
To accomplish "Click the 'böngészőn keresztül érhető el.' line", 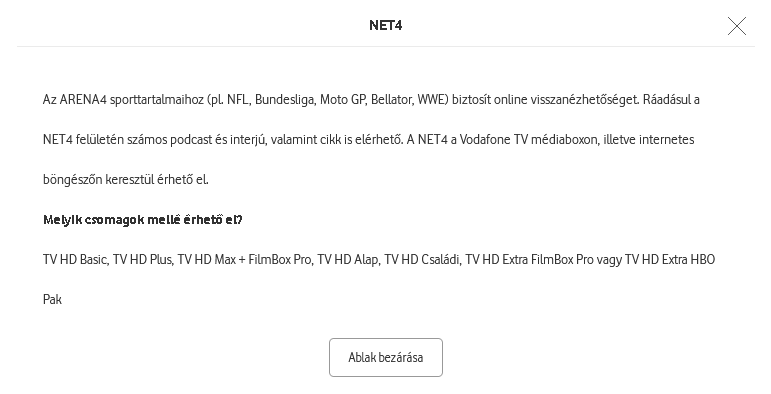I will pos(126,180).
